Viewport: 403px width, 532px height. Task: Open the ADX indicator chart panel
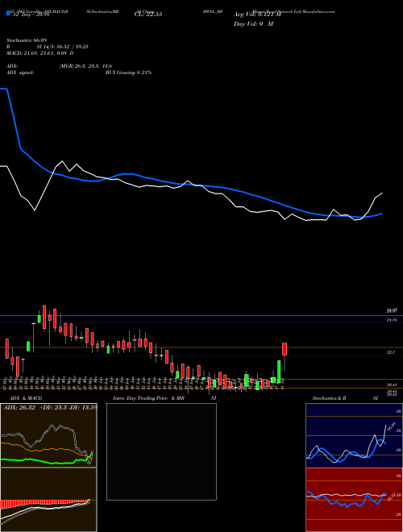[48, 435]
